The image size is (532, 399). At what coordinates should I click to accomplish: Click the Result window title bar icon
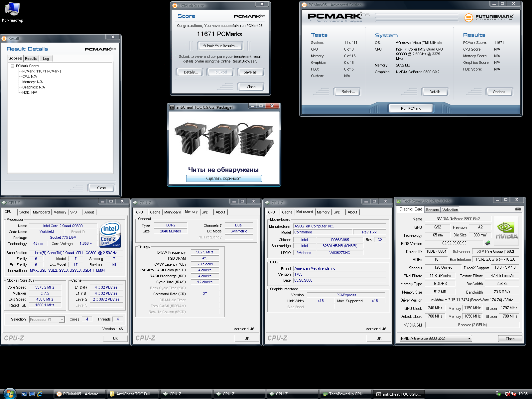[x=4, y=39]
